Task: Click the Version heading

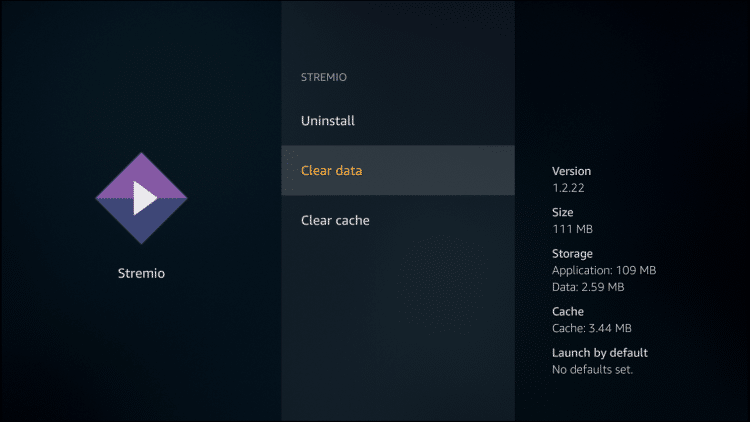Action: 571,171
